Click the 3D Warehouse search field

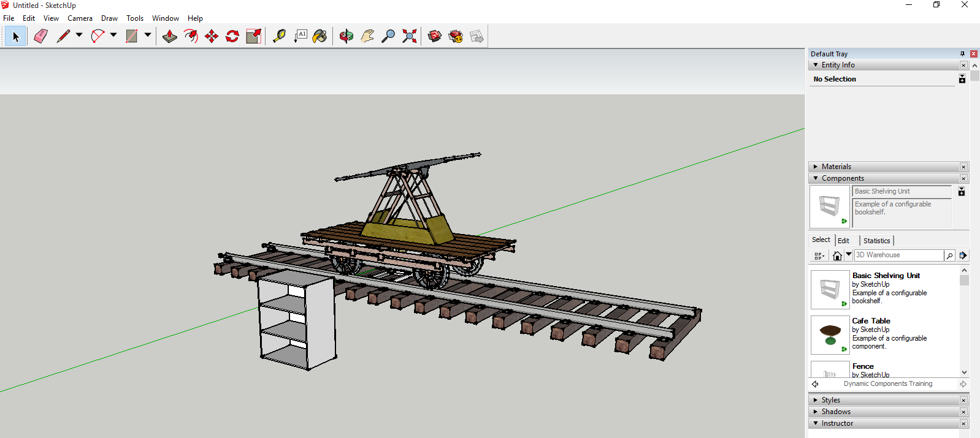898,255
